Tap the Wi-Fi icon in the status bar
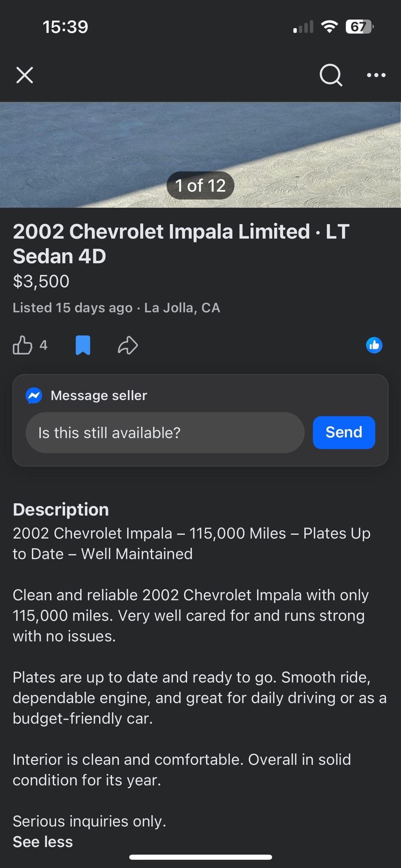Screen dimensions: 401x868 (329, 27)
